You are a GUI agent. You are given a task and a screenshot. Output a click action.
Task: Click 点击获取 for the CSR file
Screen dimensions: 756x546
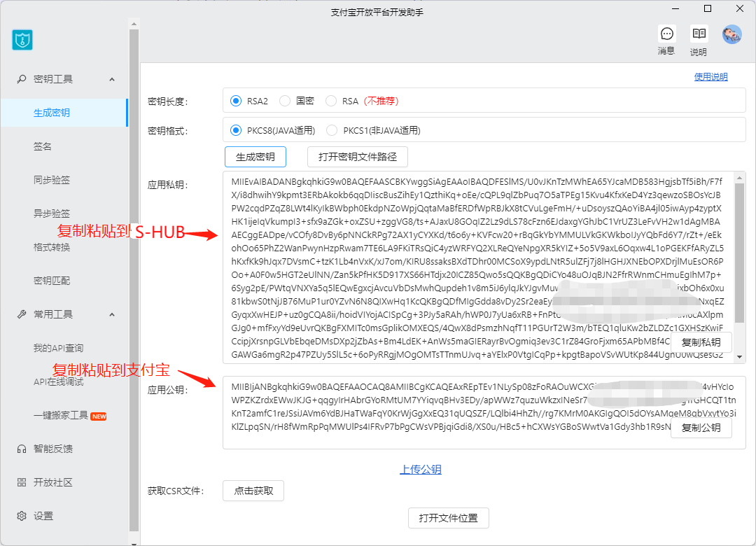(253, 491)
